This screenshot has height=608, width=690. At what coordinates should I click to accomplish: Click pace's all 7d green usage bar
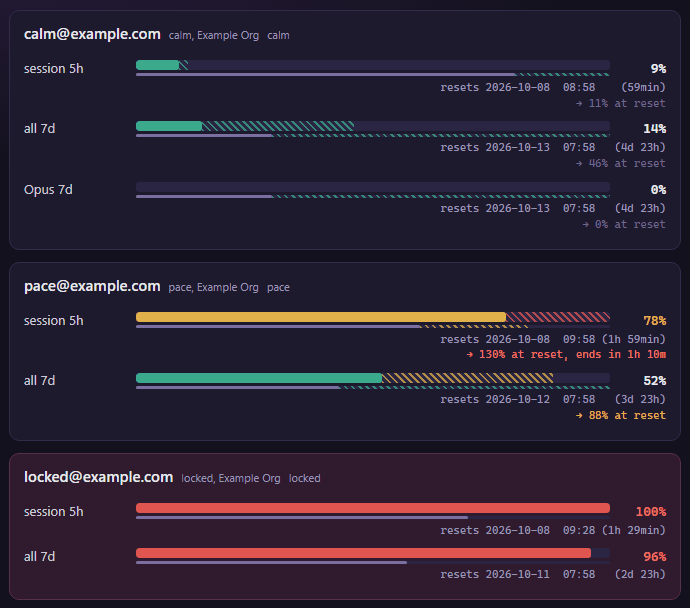click(x=259, y=378)
